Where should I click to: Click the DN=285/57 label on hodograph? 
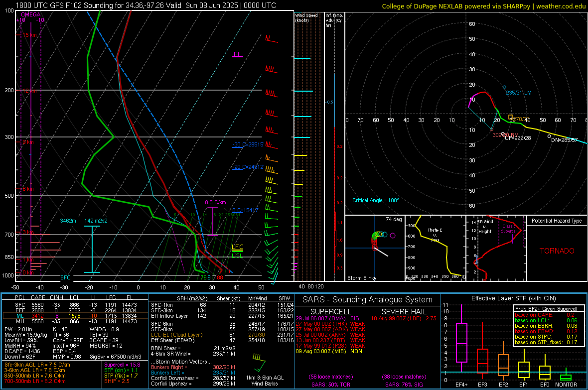point(565,140)
